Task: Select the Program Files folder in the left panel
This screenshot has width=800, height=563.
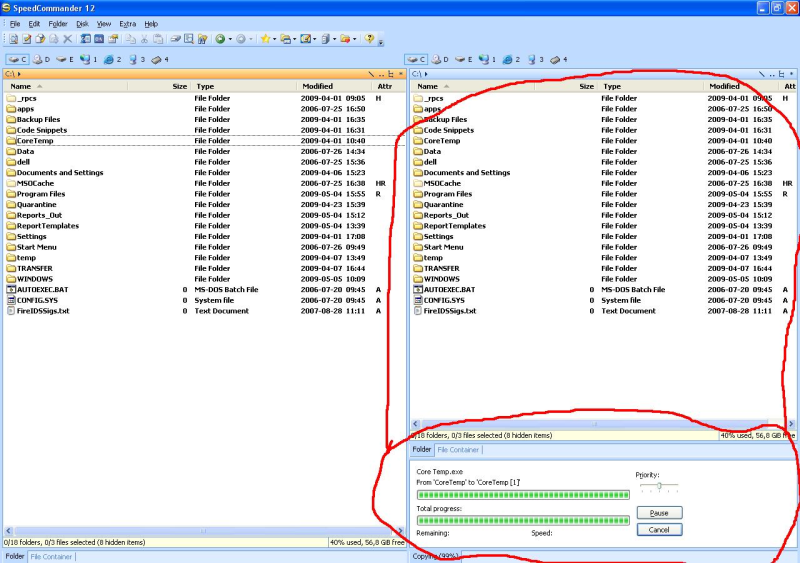Action: coord(41,194)
